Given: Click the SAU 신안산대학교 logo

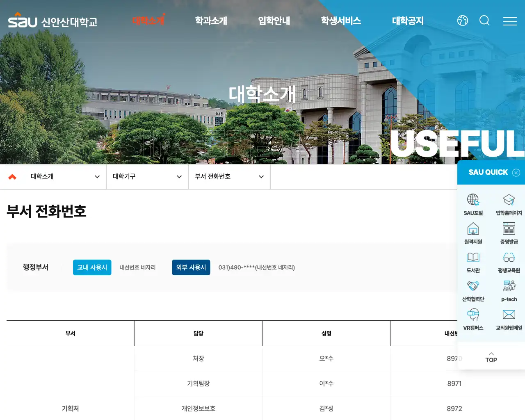Looking at the screenshot, I should [52, 21].
